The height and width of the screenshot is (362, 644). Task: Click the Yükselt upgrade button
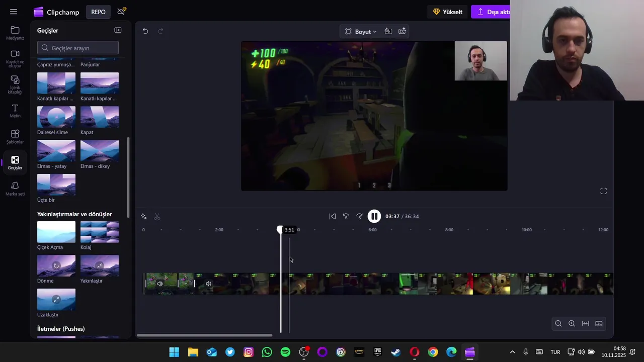[x=447, y=12]
